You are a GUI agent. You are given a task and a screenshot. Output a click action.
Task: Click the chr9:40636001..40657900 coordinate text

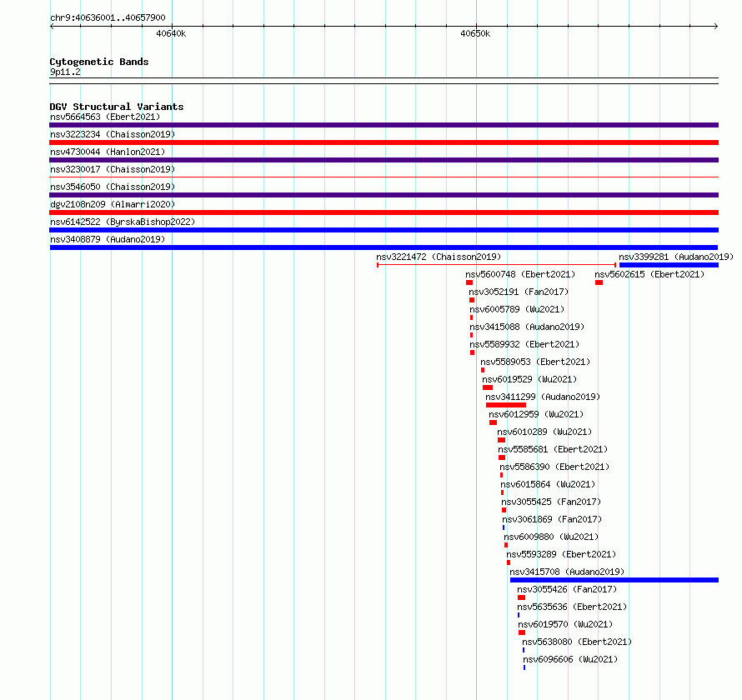[108, 17]
